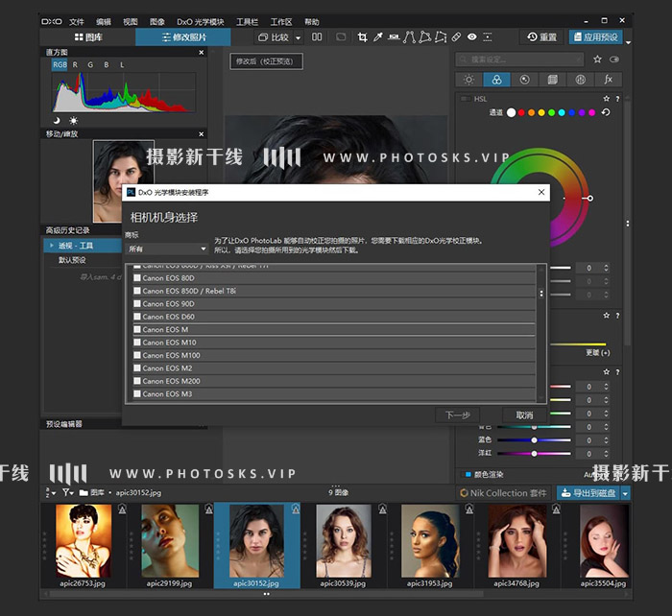Click the side-by-side compare view icon
672x616 pixels.
(317, 37)
